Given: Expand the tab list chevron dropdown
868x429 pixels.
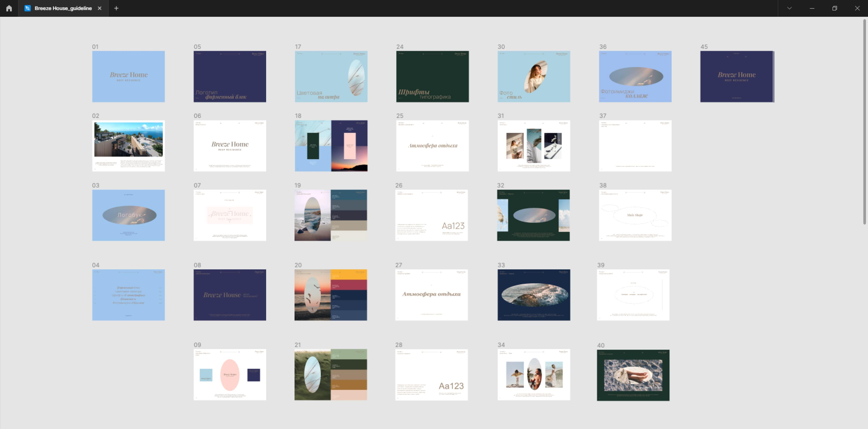Looking at the screenshot, I should (x=789, y=8).
